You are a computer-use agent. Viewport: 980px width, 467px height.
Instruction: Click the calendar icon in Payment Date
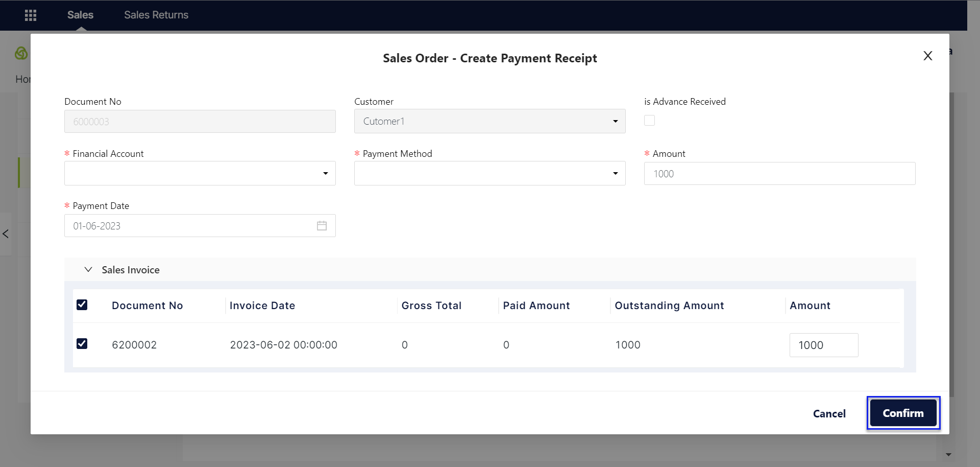tap(322, 226)
